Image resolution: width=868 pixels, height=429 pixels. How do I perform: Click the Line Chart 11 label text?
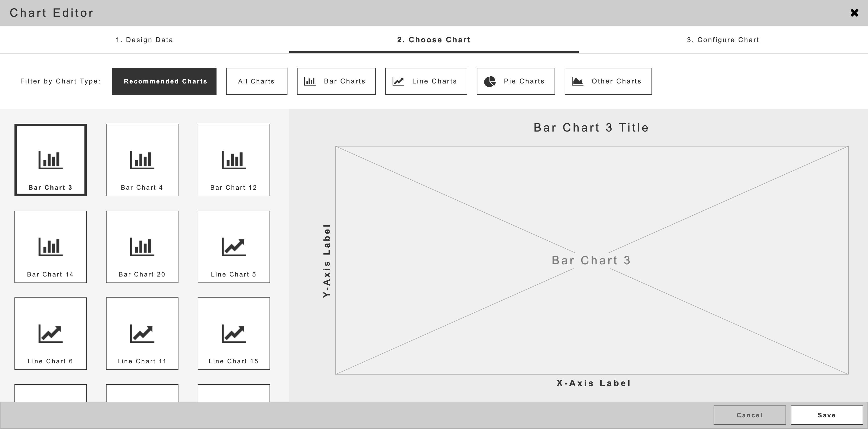(x=142, y=361)
